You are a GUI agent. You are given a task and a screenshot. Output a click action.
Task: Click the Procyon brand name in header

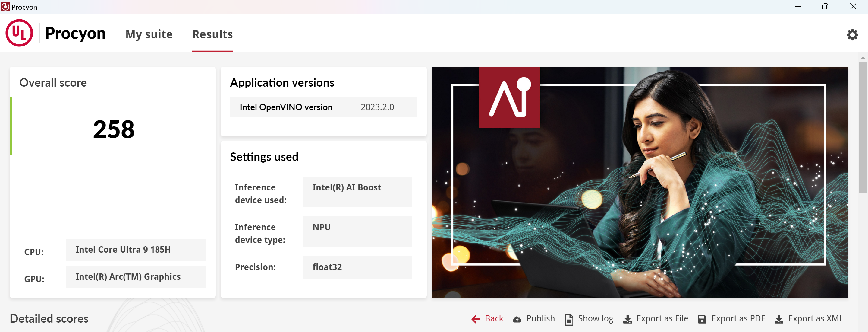click(75, 34)
